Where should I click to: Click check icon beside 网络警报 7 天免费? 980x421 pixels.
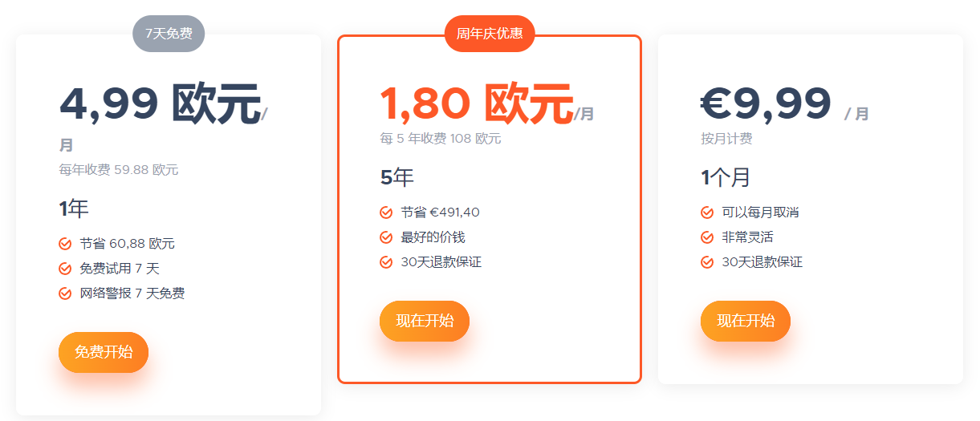[65, 293]
